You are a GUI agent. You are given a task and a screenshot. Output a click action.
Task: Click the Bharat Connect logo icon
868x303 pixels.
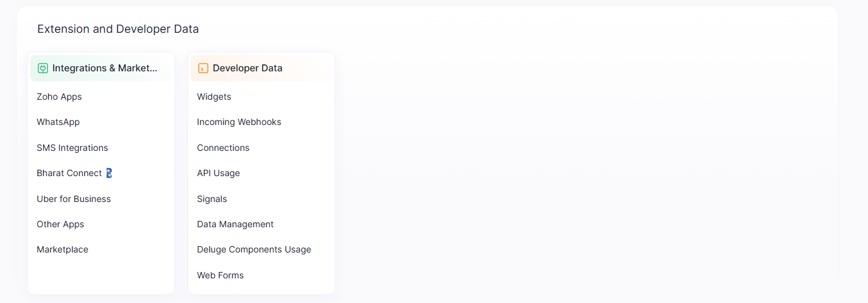coord(109,173)
